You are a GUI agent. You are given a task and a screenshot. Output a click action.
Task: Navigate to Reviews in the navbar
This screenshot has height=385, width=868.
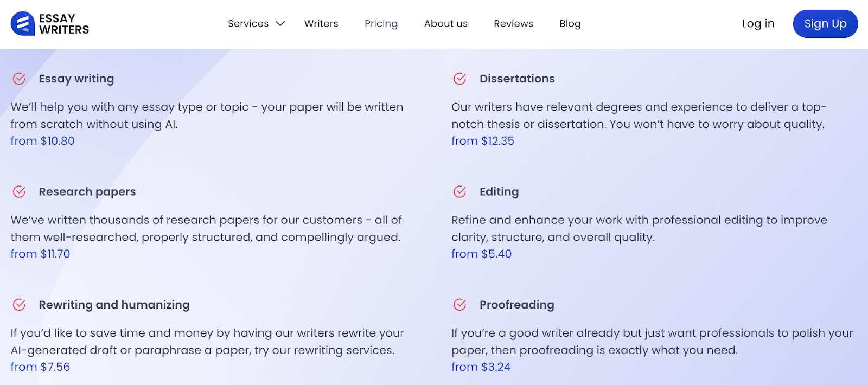click(x=513, y=24)
